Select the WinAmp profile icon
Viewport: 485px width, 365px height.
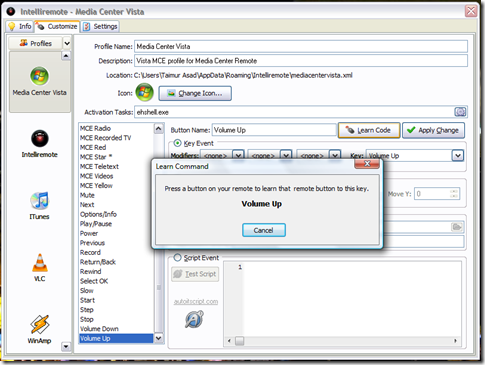pyautogui.click(x=40, y=324)
